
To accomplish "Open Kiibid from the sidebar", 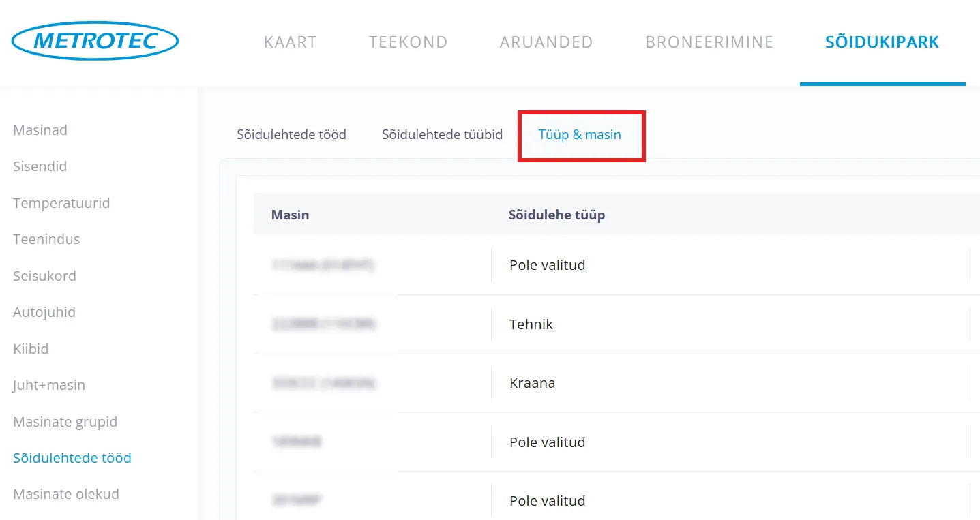I will coord(31,349).
